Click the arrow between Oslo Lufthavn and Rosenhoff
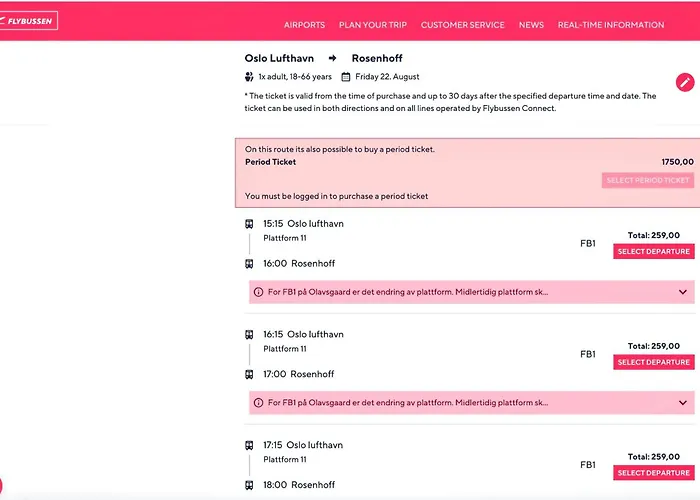The height and width of the screenshot is (500, 700). pyautogui.click(x=332, y=58)
